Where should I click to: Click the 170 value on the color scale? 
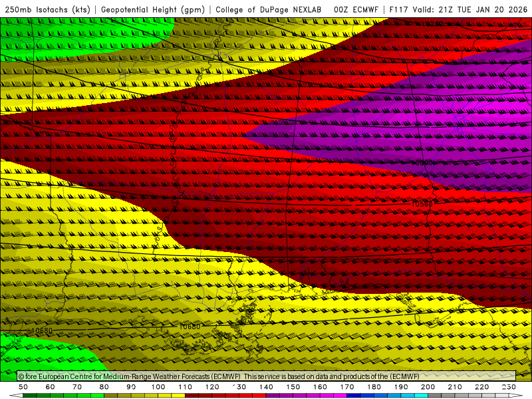[347, 387]
